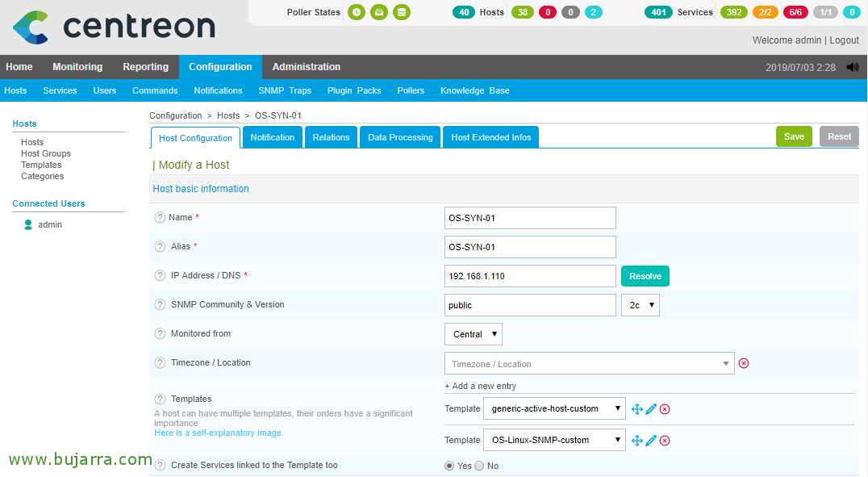Open help icon for Monitored from
868x477 pixels.
pos(160,333)
